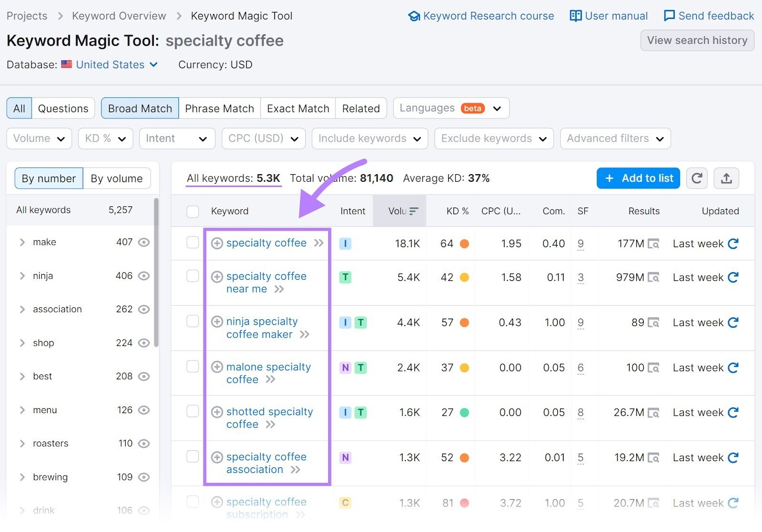Image resolution: width=762 pixels, height=532 pixels.
Task: Check the checkbox for "specialty coffee near me"
Action: coord(193,276)
